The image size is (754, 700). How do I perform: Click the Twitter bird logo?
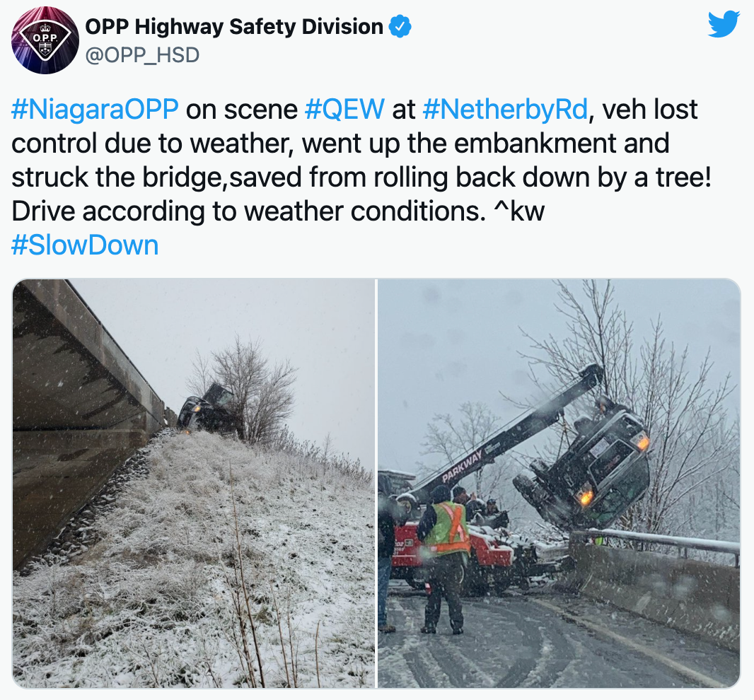[x=724, y=24]
